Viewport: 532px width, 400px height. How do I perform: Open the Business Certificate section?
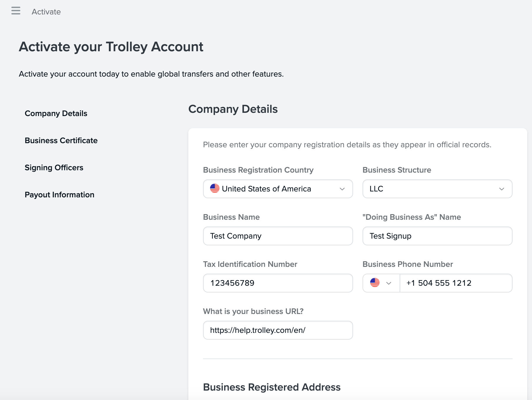point(61,141)
